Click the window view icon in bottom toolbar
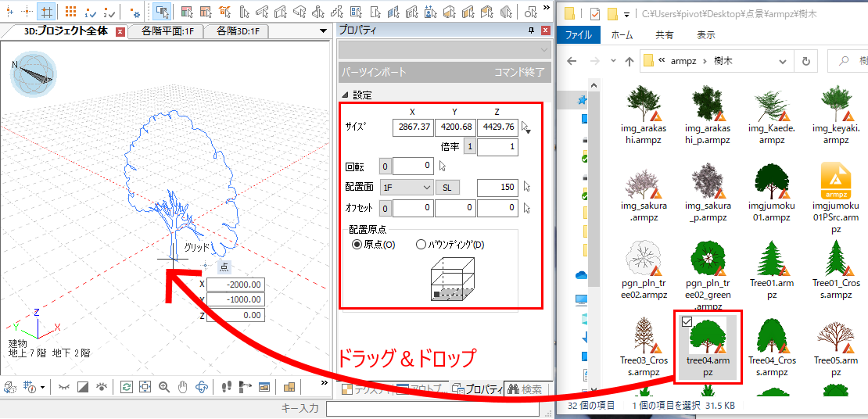Image resolution: width=868 pixels, height=419 pixels. pyautogui.click(x=264, y=387)
